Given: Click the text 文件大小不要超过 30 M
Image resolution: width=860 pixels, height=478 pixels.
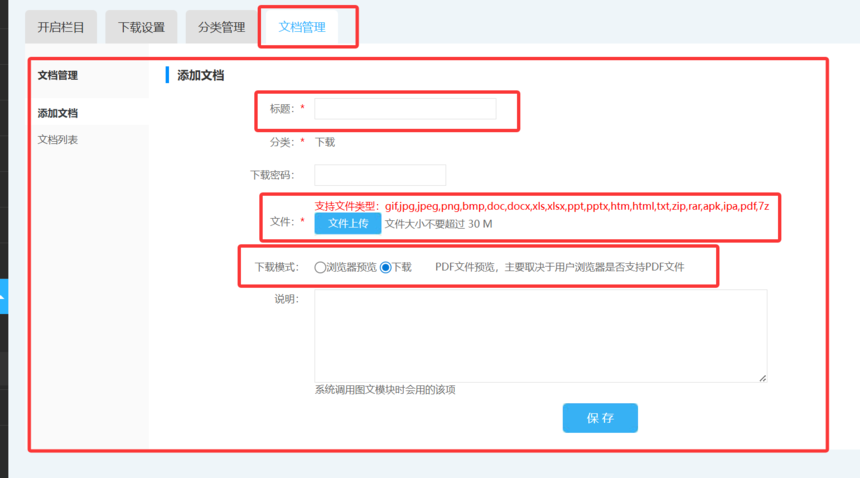Looking at the screenshot, I should 438,224.
